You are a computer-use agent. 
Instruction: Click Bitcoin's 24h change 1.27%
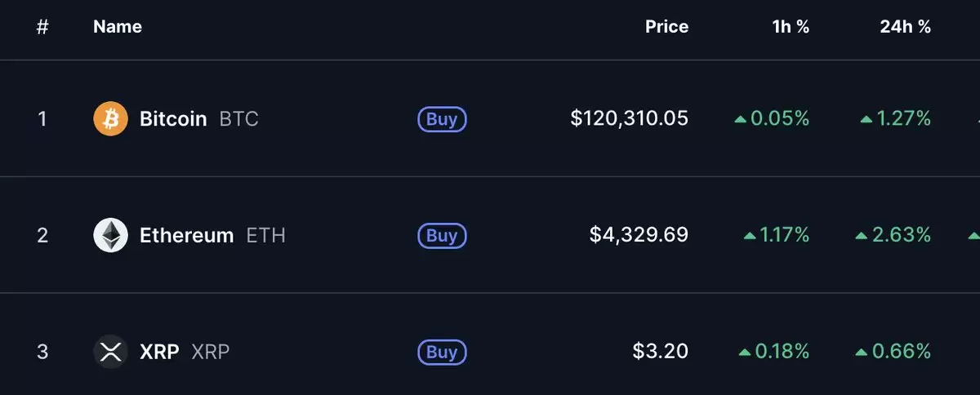tap(896, 119)
